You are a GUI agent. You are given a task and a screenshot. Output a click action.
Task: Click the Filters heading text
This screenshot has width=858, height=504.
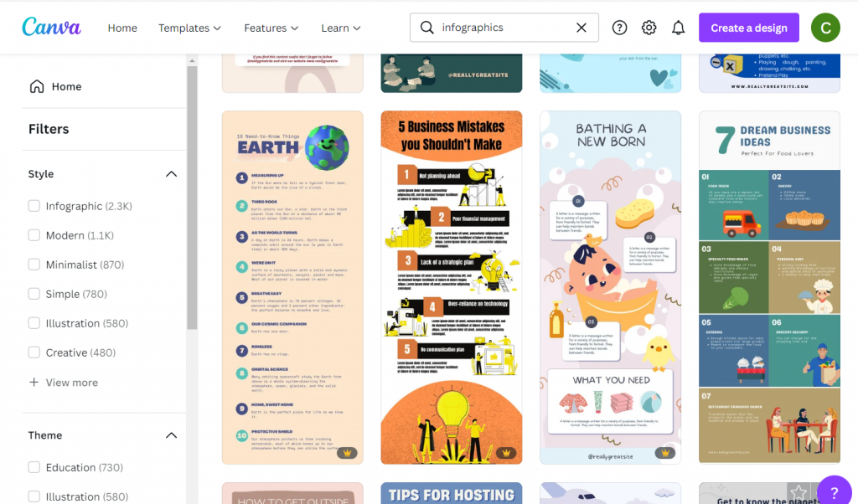[49, 129]
